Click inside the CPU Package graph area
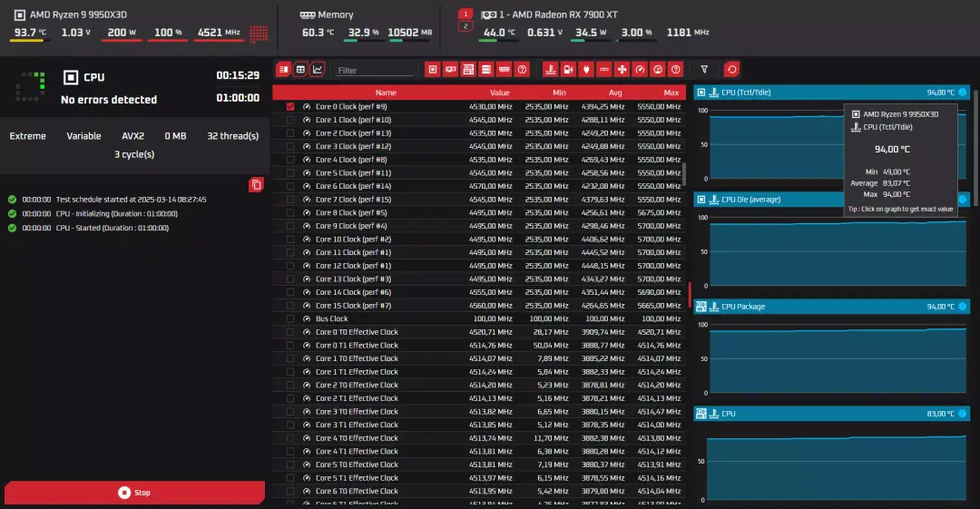 838,359
